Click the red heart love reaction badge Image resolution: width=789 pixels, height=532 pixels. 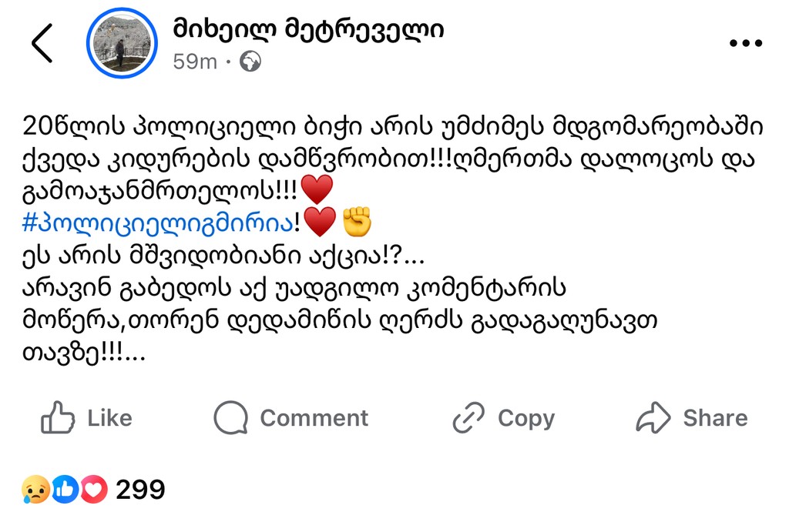[93, 490]
